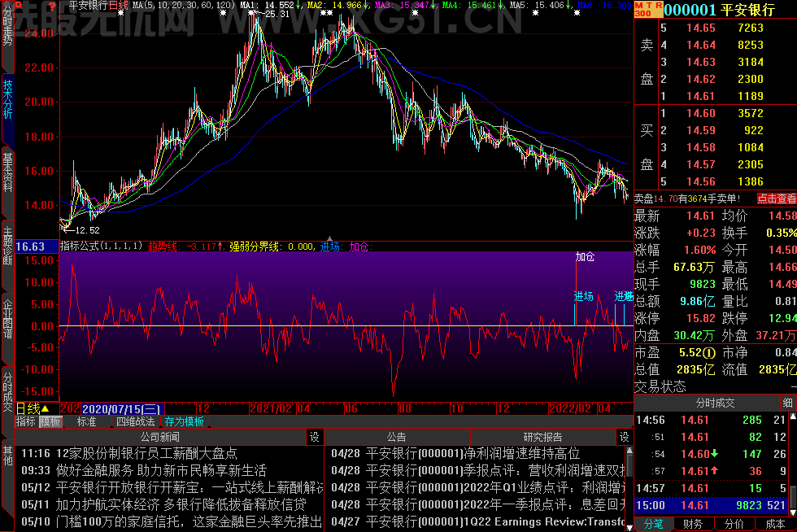Click the buy-5 price 14.56
Viewport: 797px width, 532px height.
point(701,181)
